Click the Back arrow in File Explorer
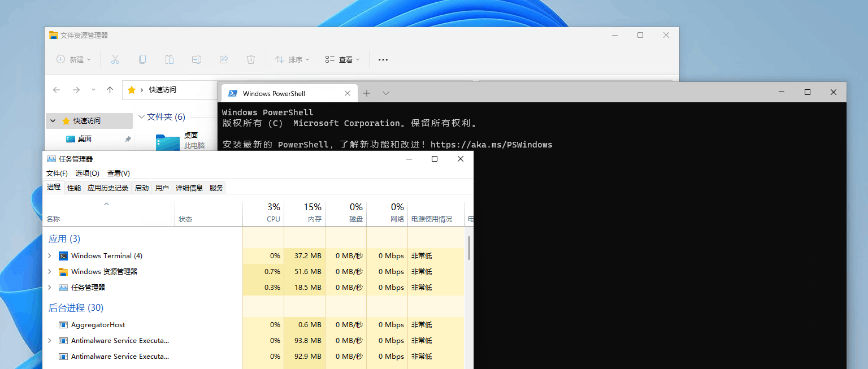868x369 pixels. [57, 90]
